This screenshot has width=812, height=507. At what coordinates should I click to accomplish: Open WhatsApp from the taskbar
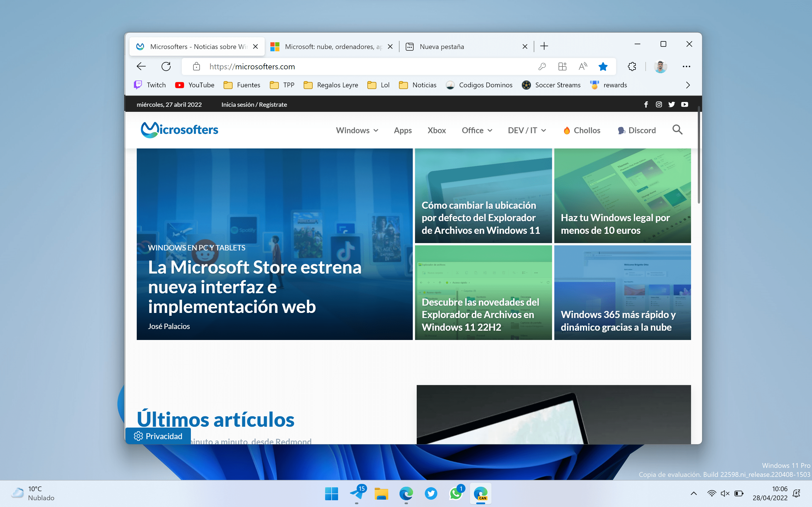[x=456, y=493]
